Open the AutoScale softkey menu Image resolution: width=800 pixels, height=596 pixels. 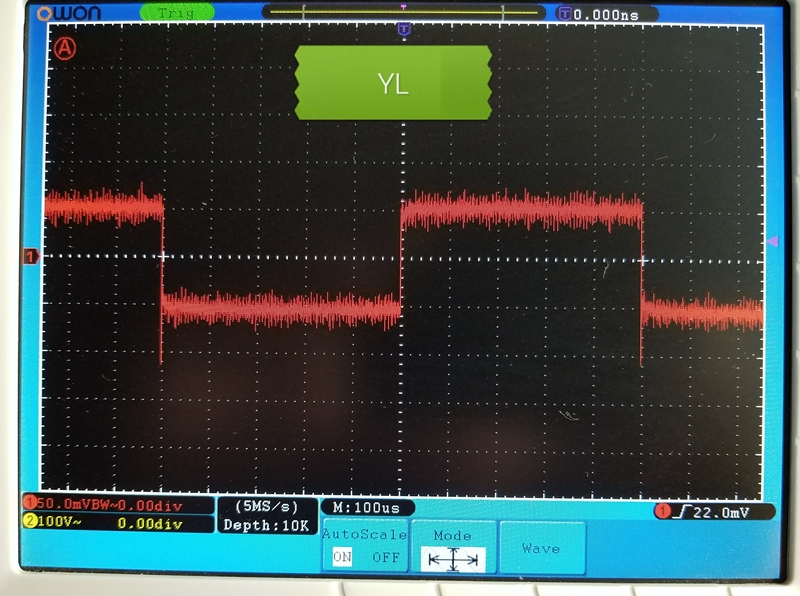pyautogui.click(x=364, y=536)
